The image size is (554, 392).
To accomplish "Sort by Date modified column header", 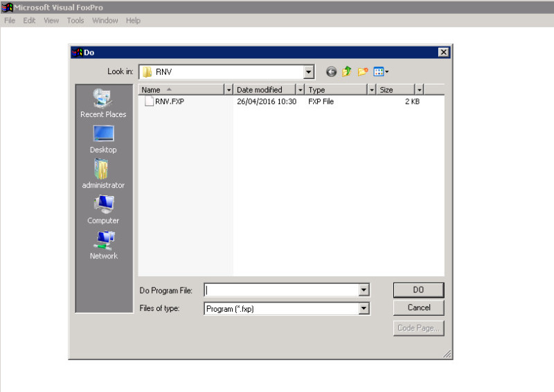I will click(265, 90).
